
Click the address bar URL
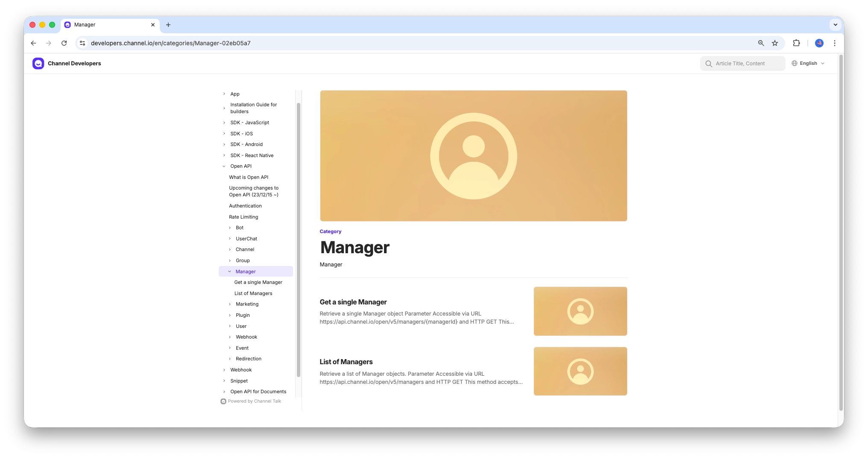pos(170,43)
